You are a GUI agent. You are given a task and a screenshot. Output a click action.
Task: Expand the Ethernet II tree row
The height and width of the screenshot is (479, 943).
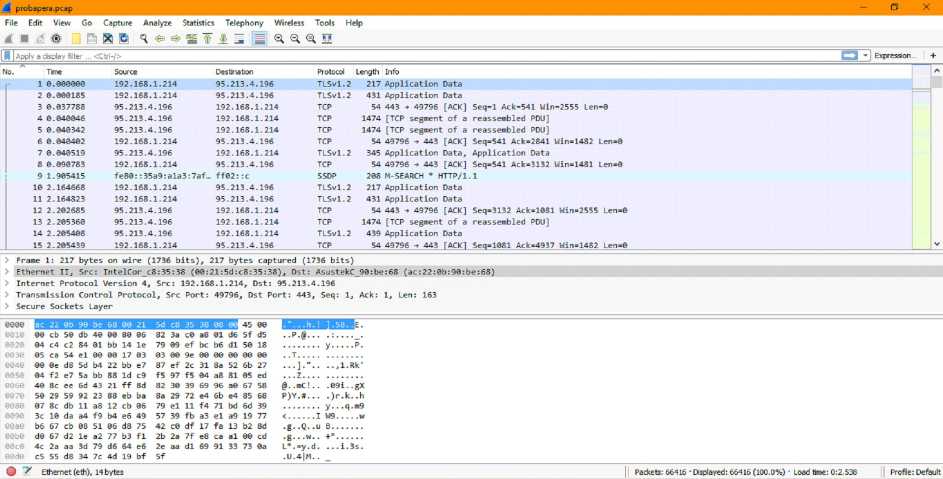coord(7,271)
